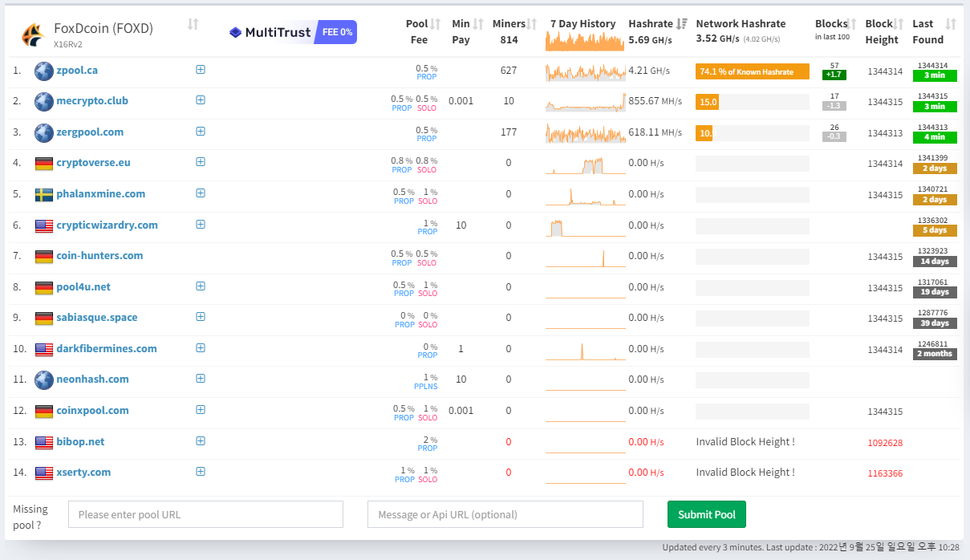Sort table by Miners column

(532, 24)
